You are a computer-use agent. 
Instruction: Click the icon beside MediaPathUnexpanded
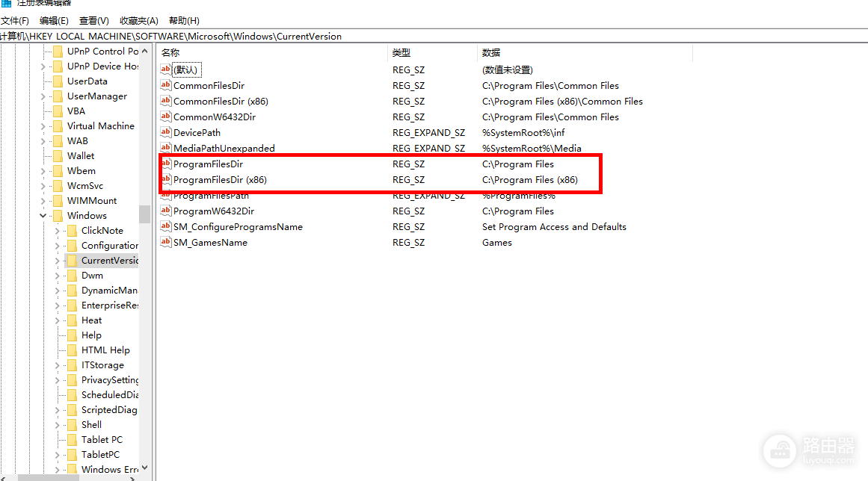165,148
